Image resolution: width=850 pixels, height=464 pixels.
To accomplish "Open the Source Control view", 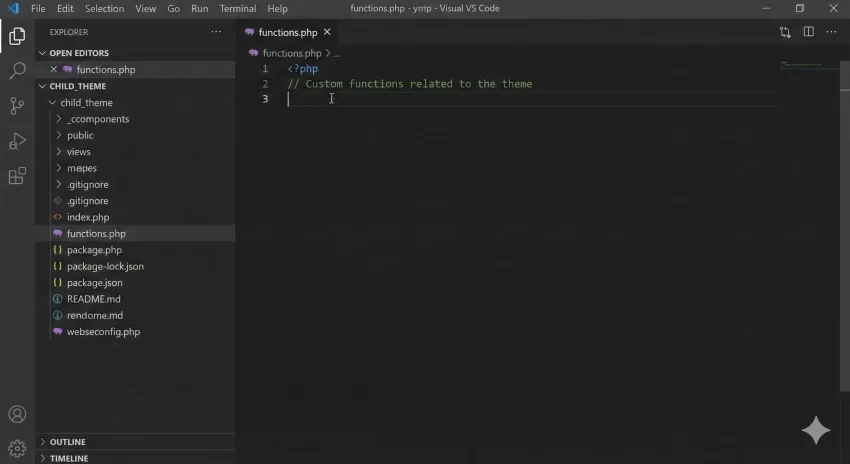I will 17,106.
